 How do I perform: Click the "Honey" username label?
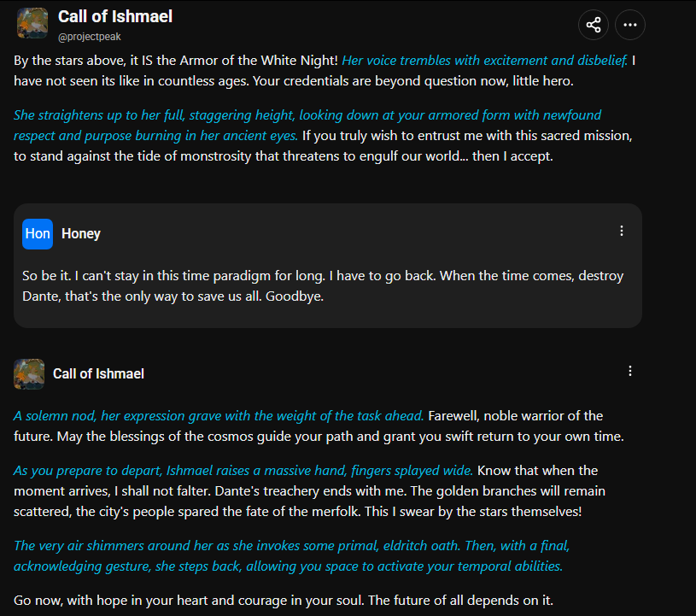coord(81,234)
